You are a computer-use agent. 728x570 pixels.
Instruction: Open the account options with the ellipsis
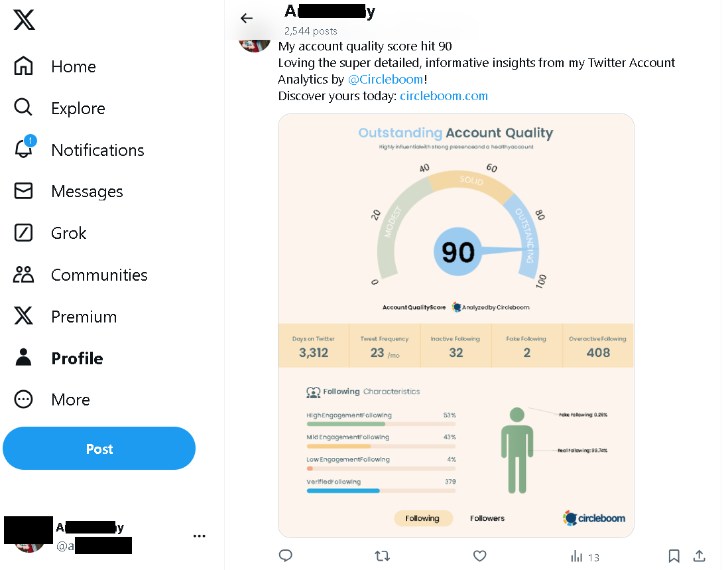[x=199, y=535]
